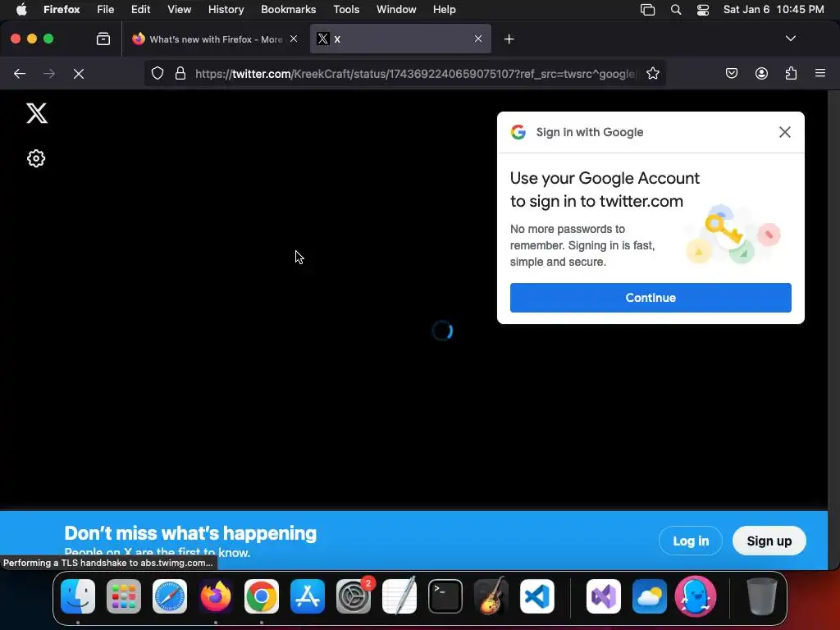Screen dimensions: 840x630
Task: Click the X logo in the sidebar
Action: click(x=36, y=113)
